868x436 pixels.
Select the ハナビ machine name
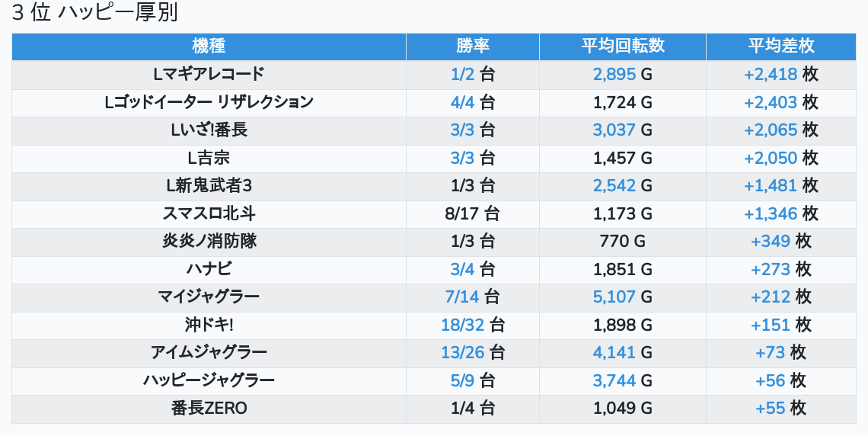[x=209, y=269]
